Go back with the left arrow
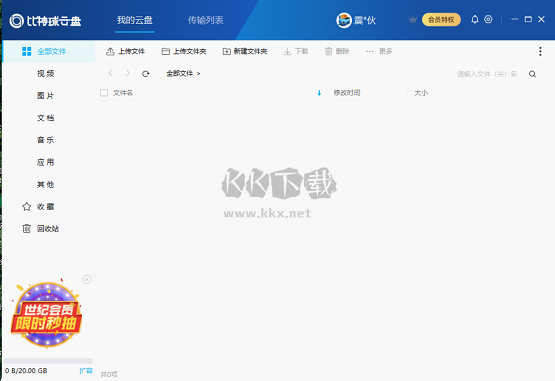This screenshot has height=381, width=555. (110, 73)
